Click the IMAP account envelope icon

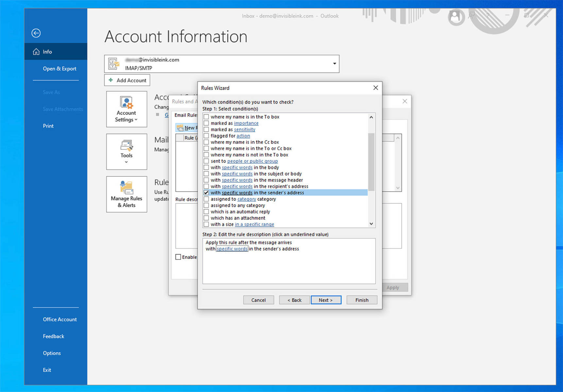coord(114,64)
